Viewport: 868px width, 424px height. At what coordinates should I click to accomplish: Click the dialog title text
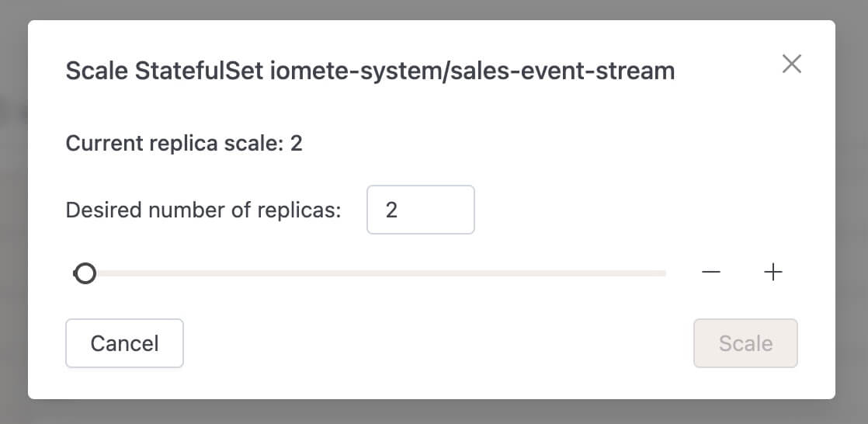(x=370, y=71)
